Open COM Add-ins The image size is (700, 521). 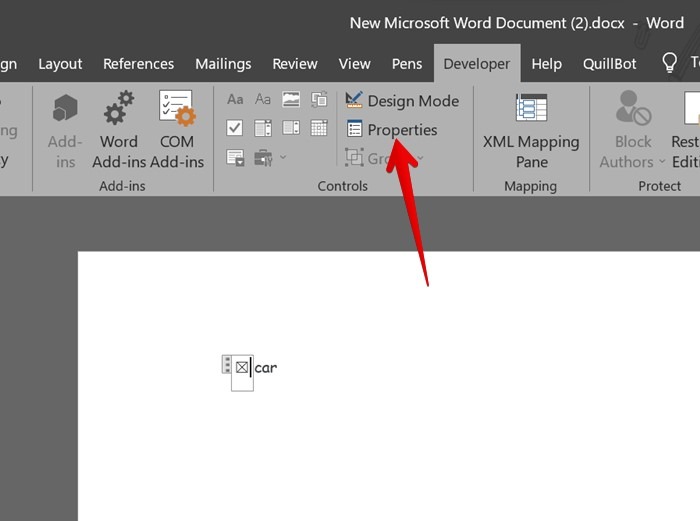(x=177, y=131)
